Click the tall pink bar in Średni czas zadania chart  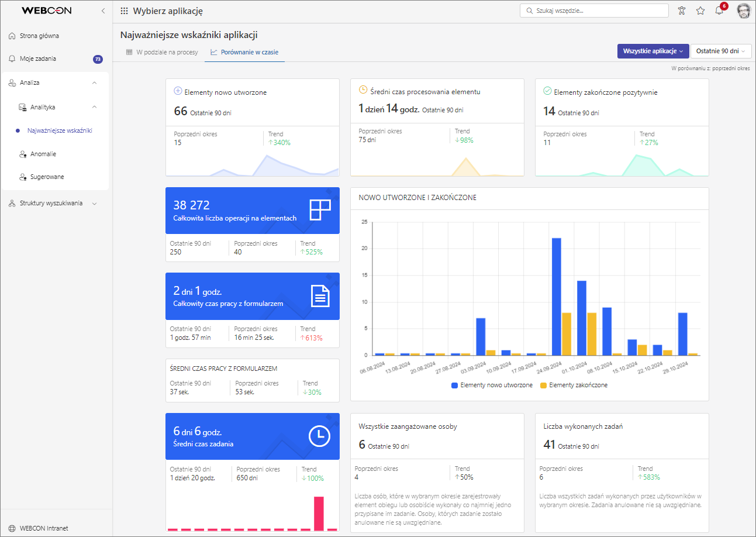coord(319,514)
